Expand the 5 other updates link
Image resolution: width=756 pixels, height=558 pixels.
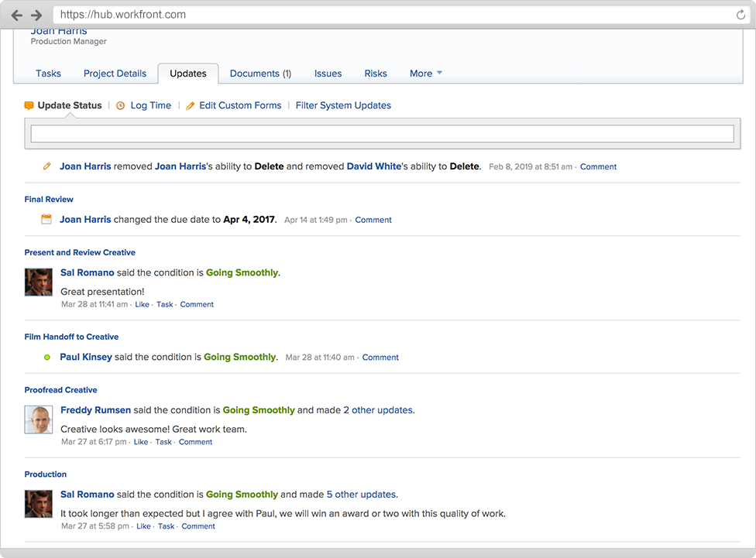[x=361, y=495]
